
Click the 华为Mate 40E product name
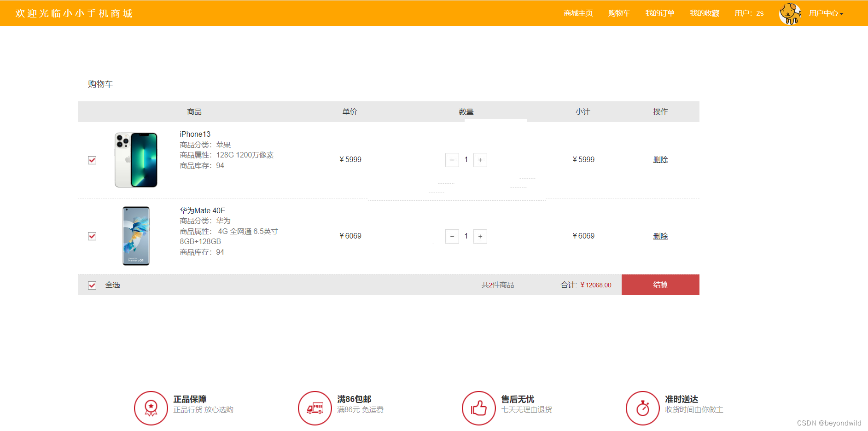[202, 210]
